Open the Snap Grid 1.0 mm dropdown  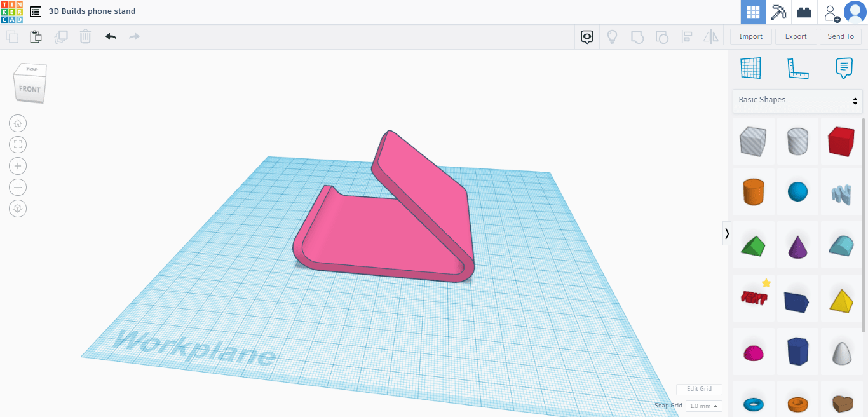tap(703, 406)
